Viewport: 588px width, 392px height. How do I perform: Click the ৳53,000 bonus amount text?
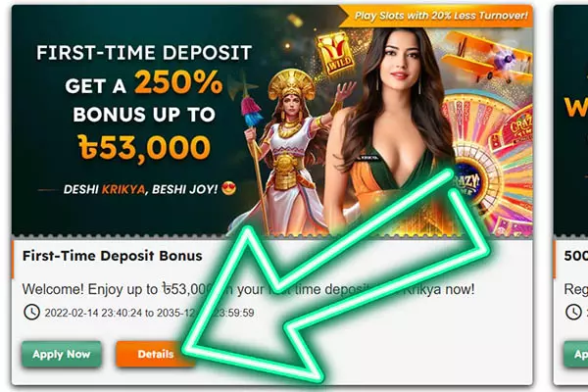point(144,147)
